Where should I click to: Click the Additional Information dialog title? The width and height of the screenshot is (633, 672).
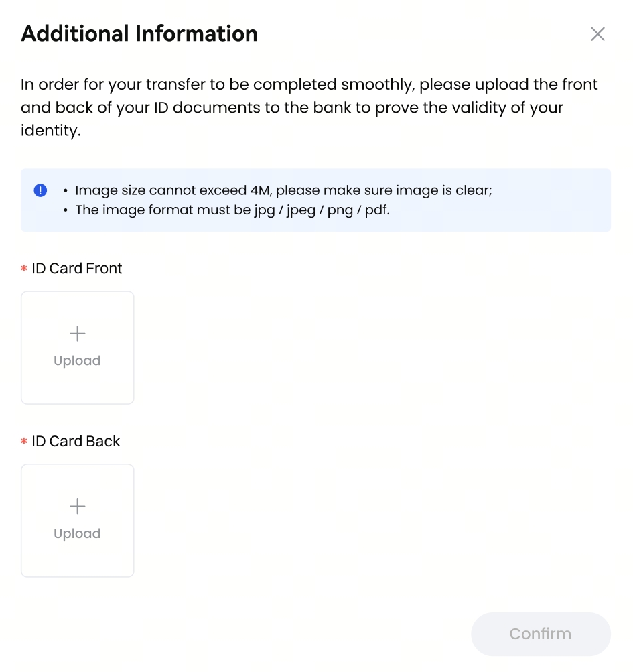pos(139,33)
